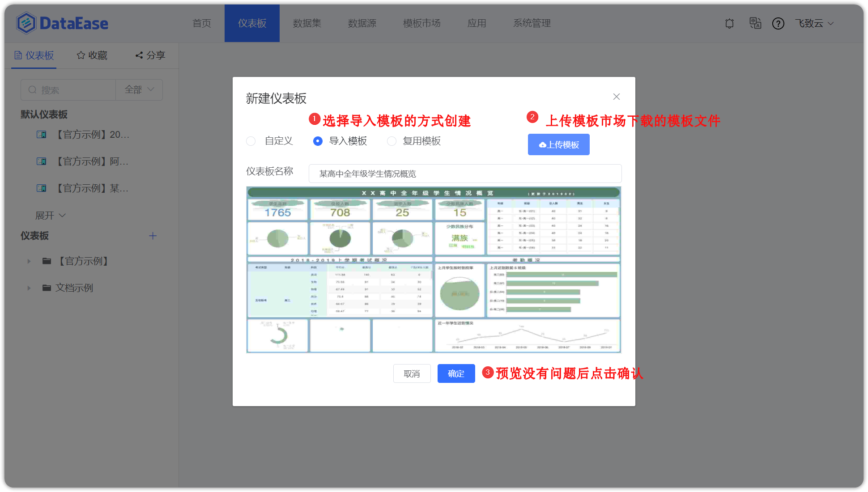Select the 复用模板 radio option
This screenshot has height=492, width=868.
pos(391,141)
